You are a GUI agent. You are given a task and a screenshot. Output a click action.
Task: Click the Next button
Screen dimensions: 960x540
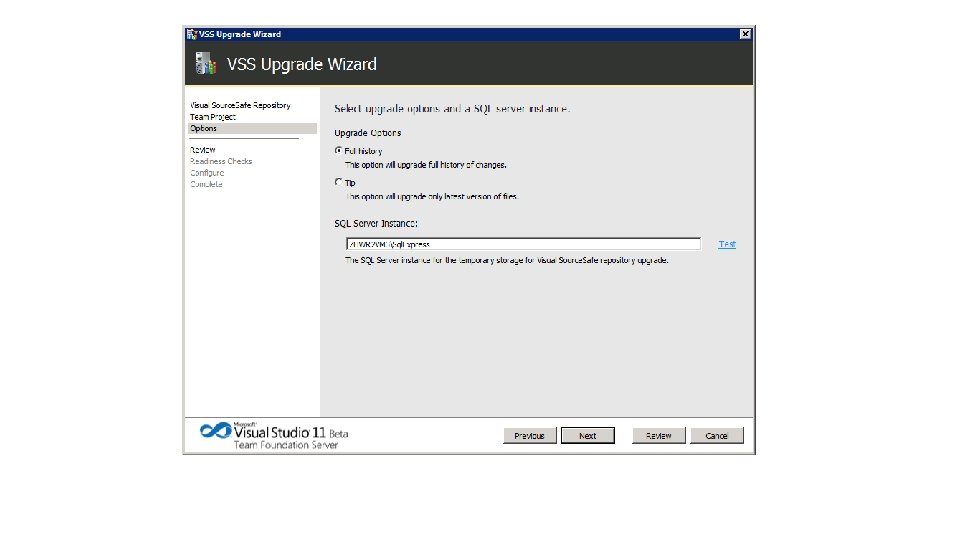pyautogui.click(x=588, y=435)
